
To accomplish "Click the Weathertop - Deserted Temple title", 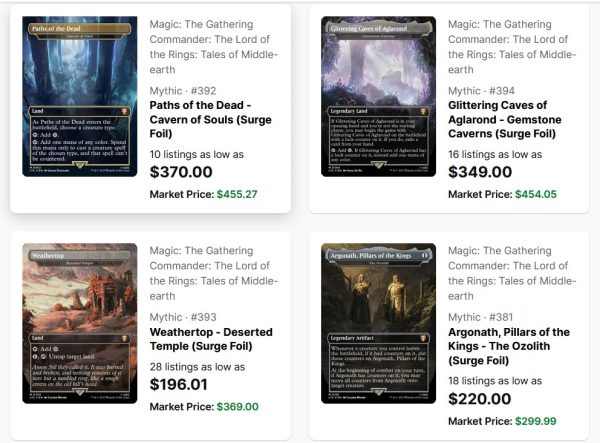I will point(211,339).
